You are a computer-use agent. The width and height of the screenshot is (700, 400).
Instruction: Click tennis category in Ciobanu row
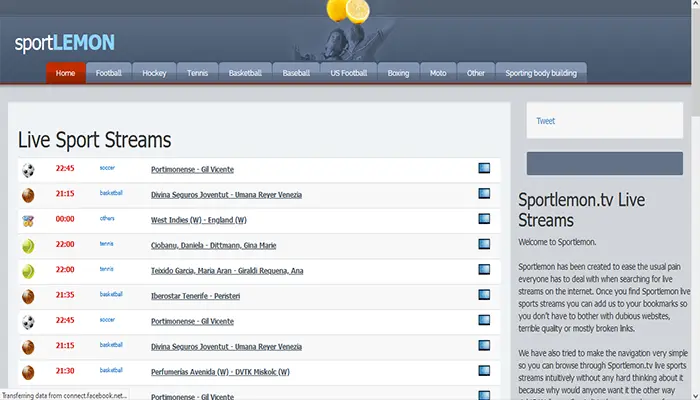tap(106, 244)
